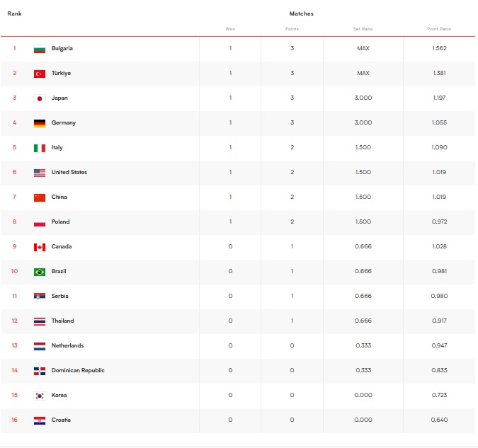This screenshot has width=478, height=448.
Task: Click the Bulgaria flag icon
Action: tap(40, 49)
